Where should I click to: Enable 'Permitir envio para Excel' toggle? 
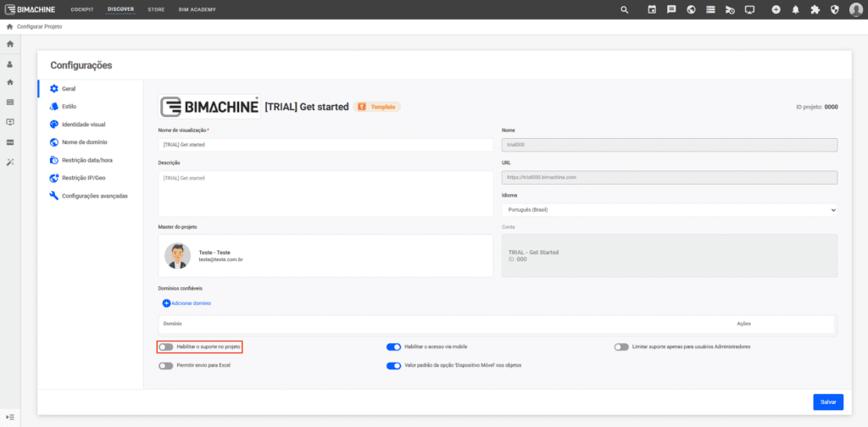[x=165, y=366]
